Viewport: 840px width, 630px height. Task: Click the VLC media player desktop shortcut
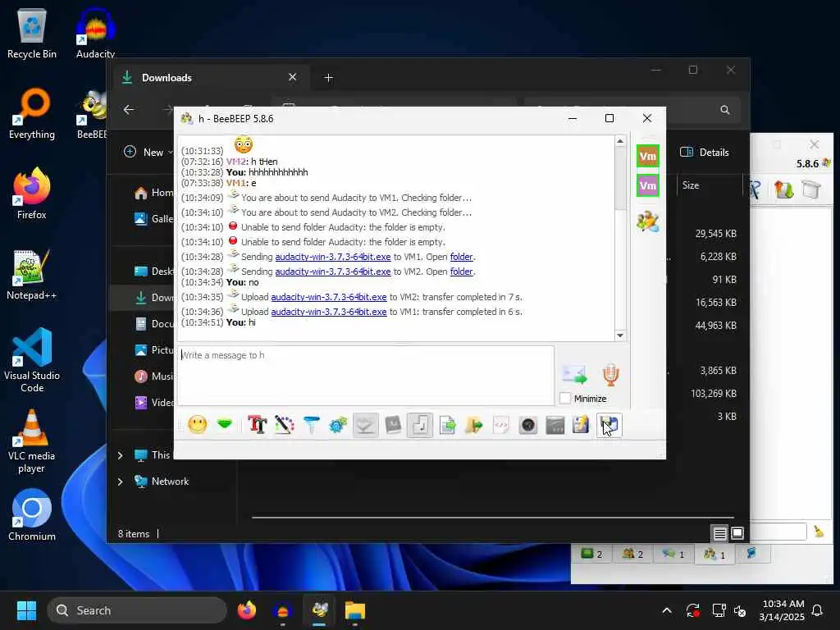[32, 441]
